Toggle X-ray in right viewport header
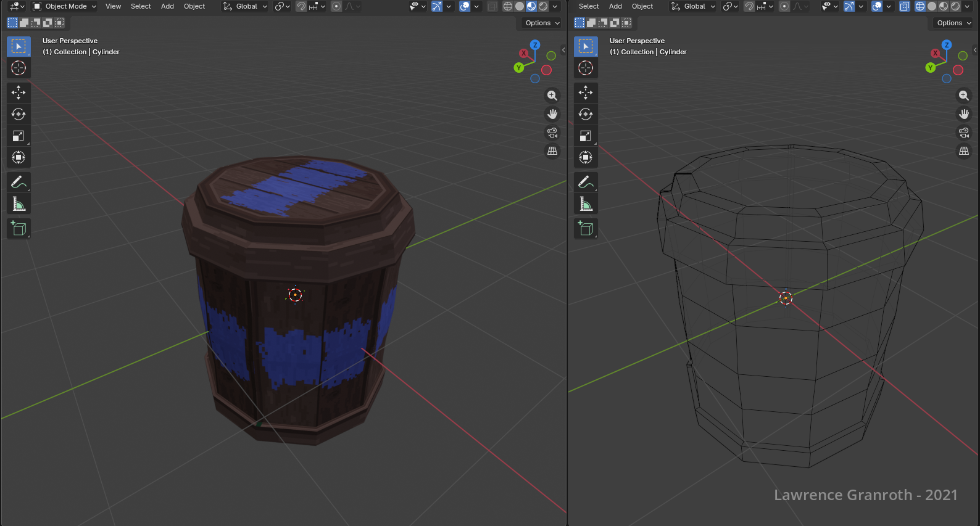Viewport: 980px width, 526px height. pyautogui.click(x=904, y=6)
